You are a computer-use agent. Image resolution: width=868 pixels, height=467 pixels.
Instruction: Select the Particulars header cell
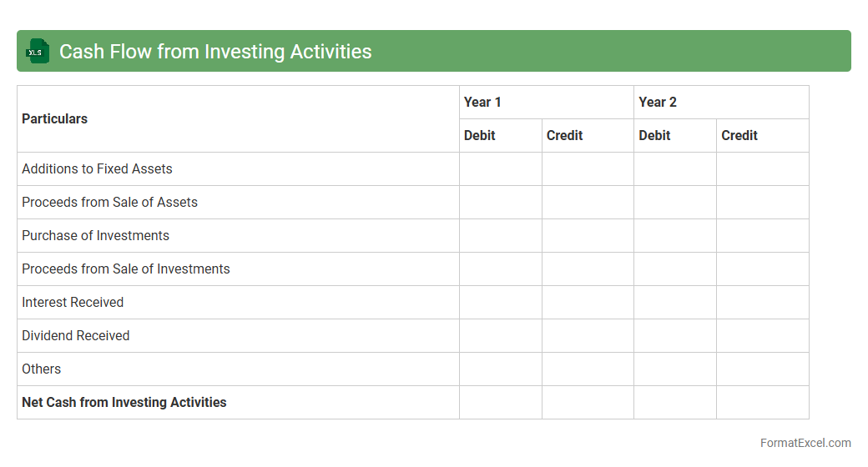(55, 119)
